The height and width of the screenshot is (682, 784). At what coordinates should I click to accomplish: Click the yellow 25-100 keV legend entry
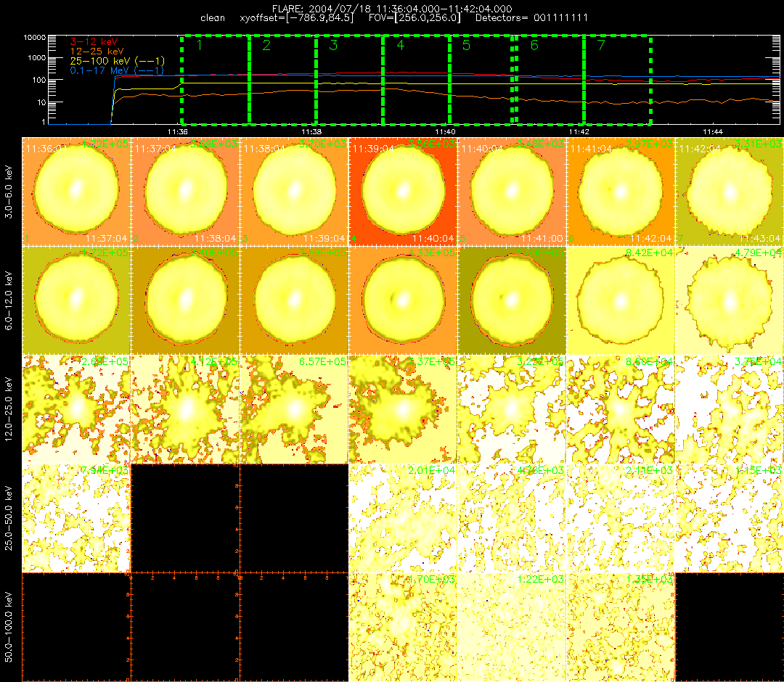pyautogui.click(x=117, y=61)
